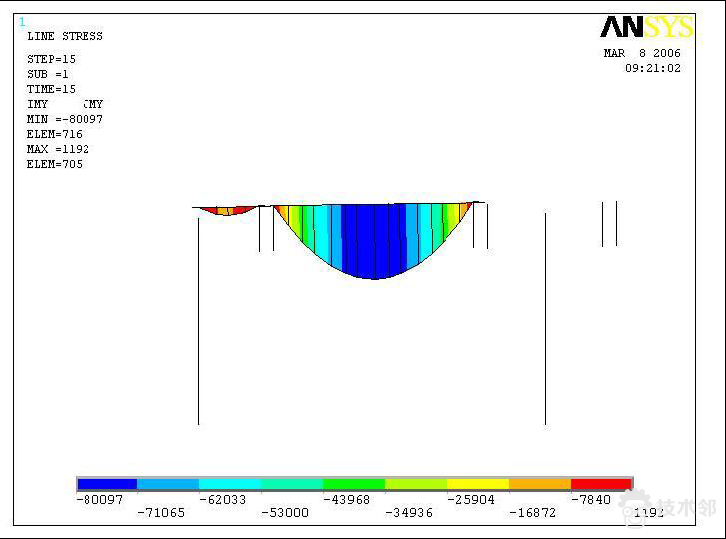Click the ELEM=705 label
The image size is (726, 539).
55,164
